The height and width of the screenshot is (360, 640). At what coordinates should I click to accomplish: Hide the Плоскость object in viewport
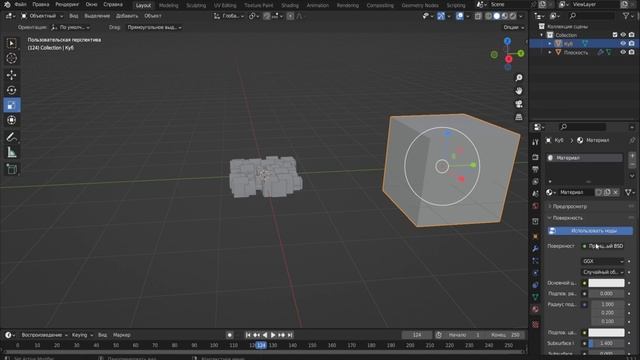623,52
